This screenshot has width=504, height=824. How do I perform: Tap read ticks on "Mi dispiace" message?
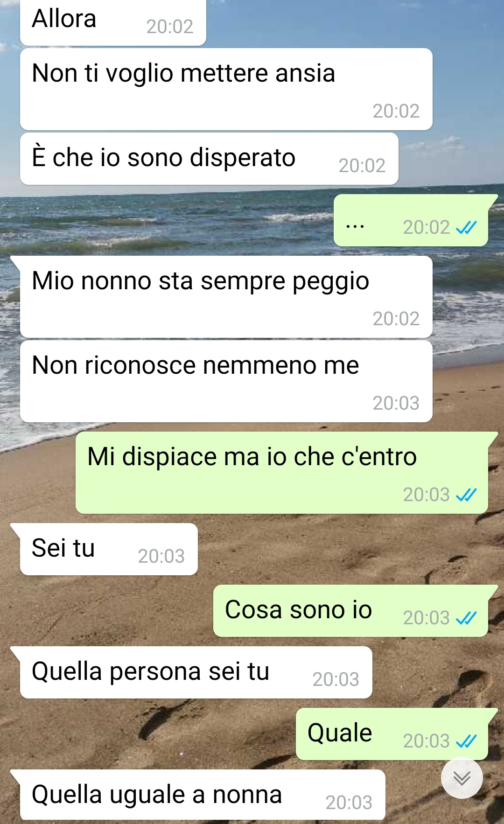tap(466, 495)
